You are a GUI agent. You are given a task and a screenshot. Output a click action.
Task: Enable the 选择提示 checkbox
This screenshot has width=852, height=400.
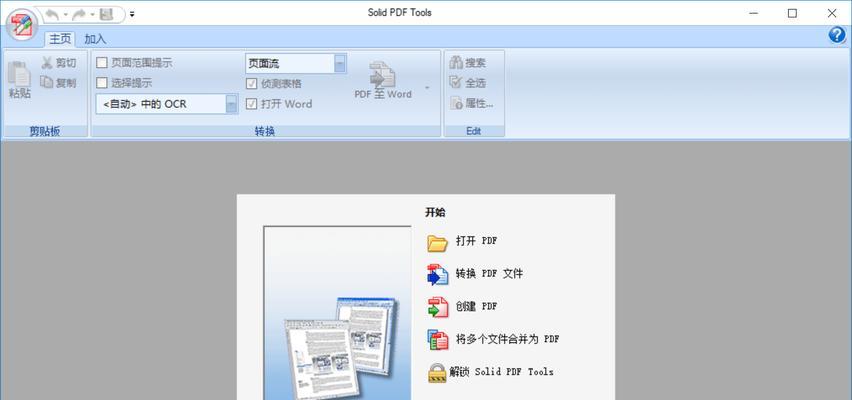point(102,83)
